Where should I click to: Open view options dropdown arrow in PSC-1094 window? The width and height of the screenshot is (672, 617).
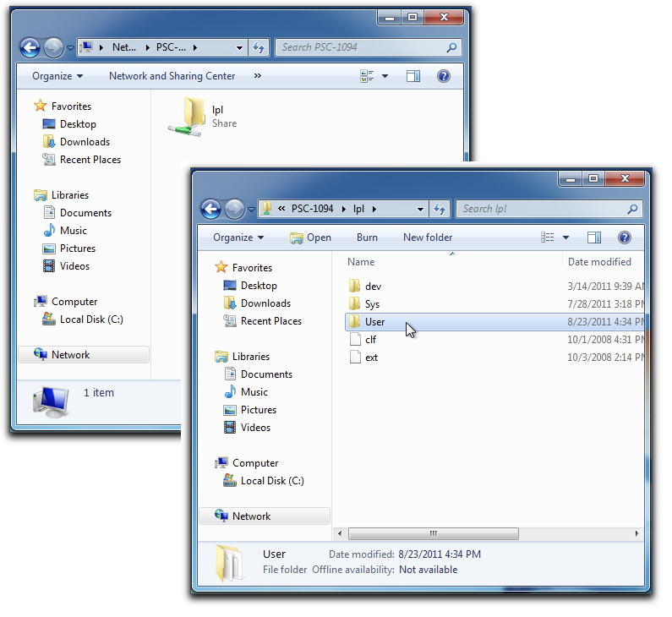pos(385,76)
